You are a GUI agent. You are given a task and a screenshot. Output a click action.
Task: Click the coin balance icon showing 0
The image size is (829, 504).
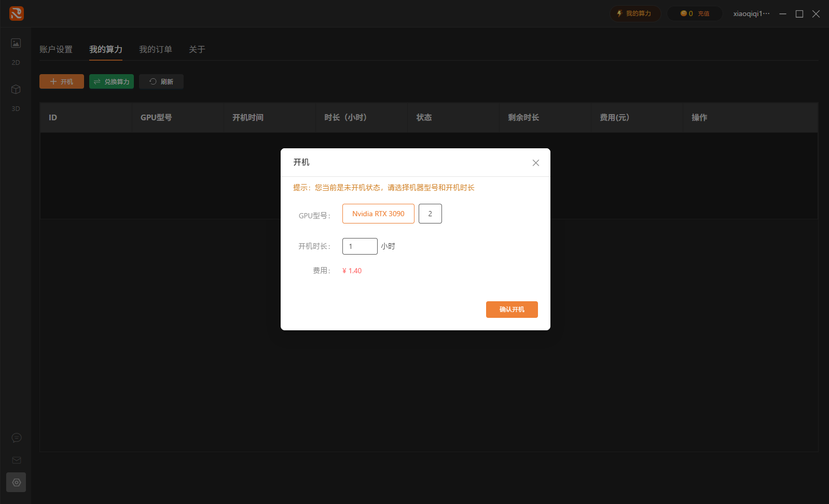tap(684, 13)
